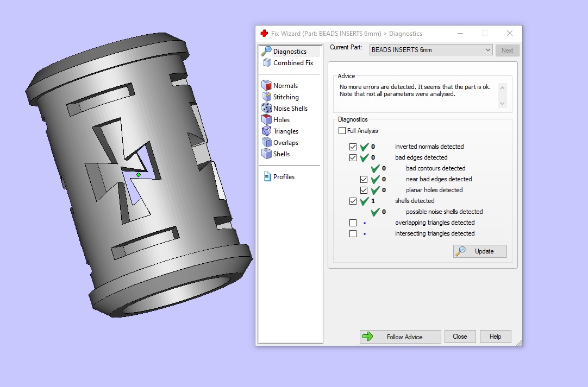This screenshot has width=588, height=387.
Task: Click the green check next to bad contours detected
Action: tap(375, 168)
